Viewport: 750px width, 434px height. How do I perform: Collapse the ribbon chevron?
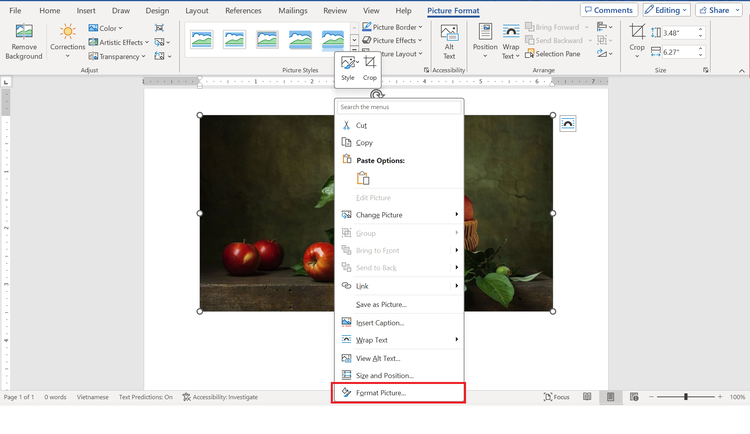[x=741, y=71]
